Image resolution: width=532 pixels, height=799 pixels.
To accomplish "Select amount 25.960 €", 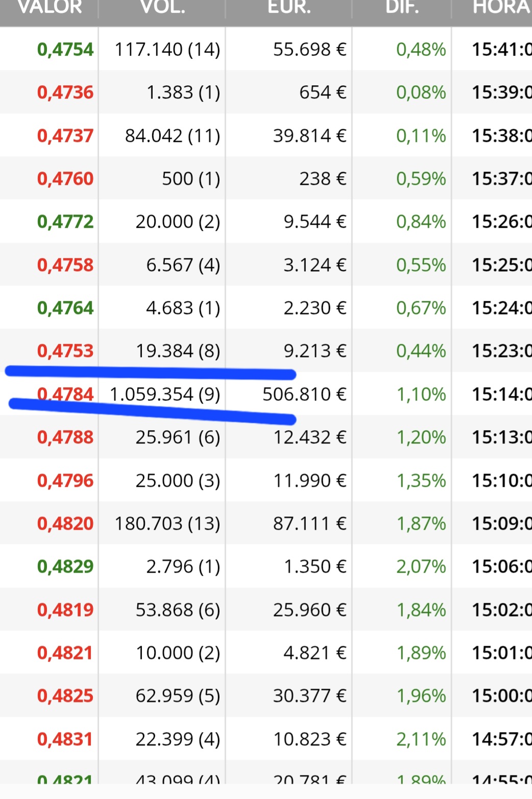I will [x=310, y=610].
